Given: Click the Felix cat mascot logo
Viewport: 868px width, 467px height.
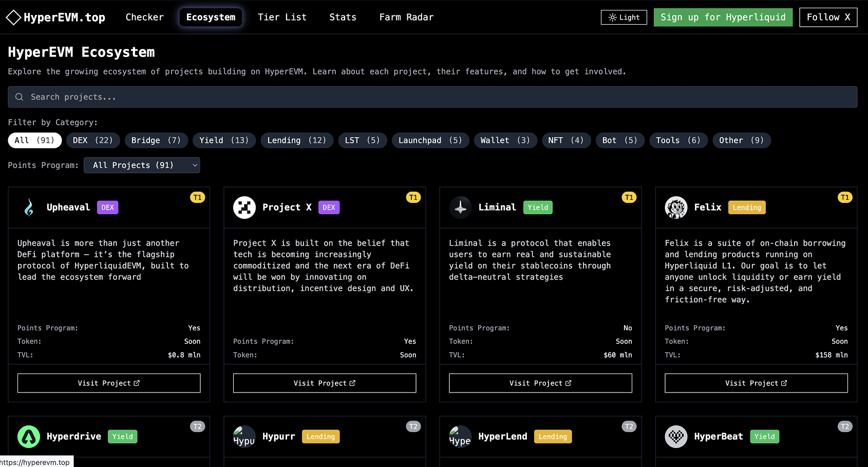Looking at the screenshot, I should pyautogui.click(x=676, y=207).
